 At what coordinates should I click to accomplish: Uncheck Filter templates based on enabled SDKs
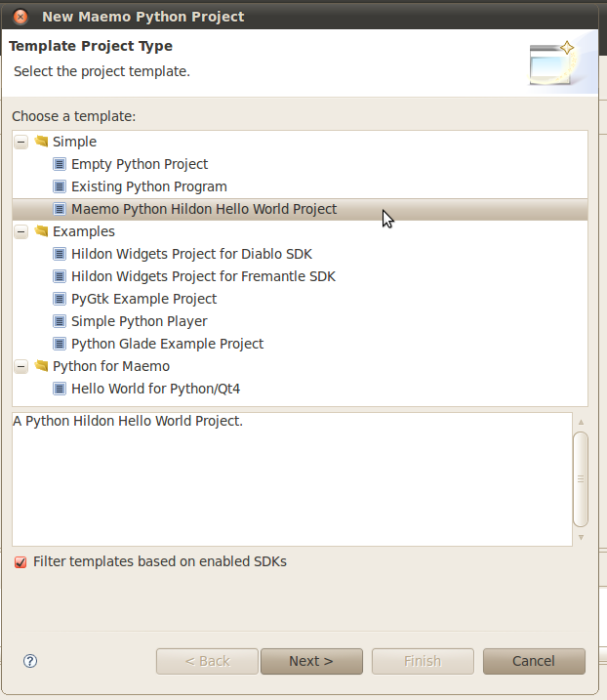[x=20, y=561]
